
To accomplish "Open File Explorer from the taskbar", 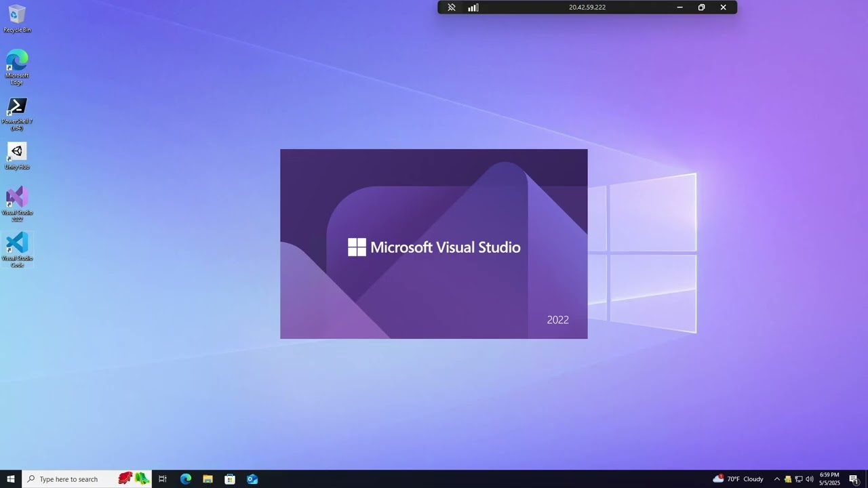I will (x=208, y=479).
